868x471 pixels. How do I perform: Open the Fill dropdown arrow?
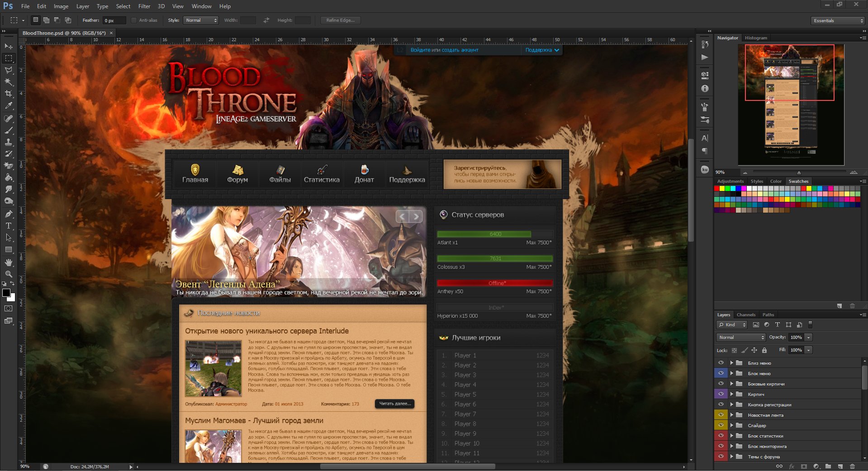click(809, 350)
